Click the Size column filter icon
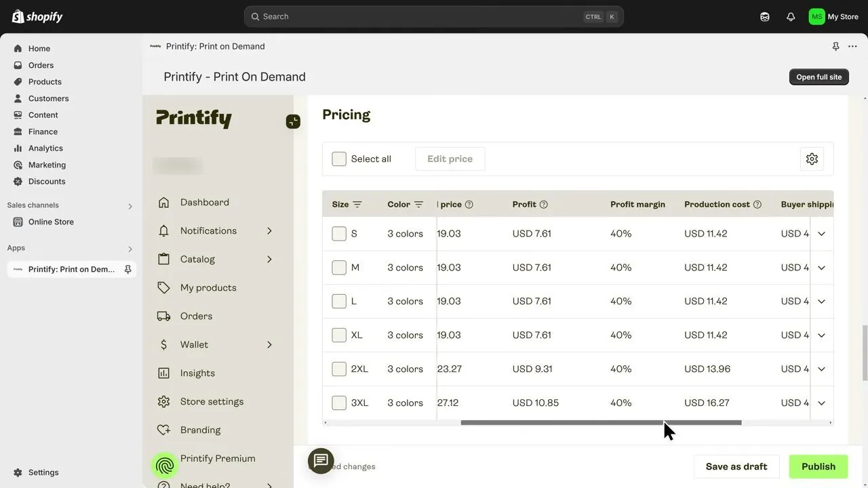The height and width of the screenshot is (488, 868). (357, 204)
